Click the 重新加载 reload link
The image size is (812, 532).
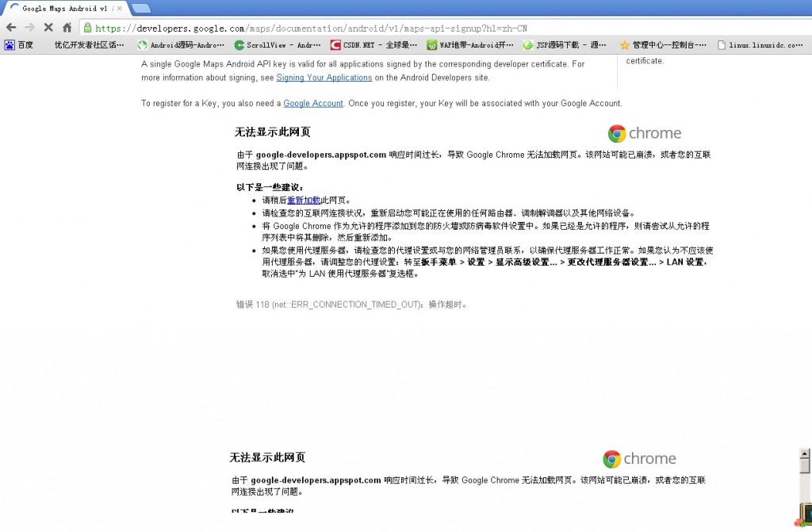click(304, 201)
